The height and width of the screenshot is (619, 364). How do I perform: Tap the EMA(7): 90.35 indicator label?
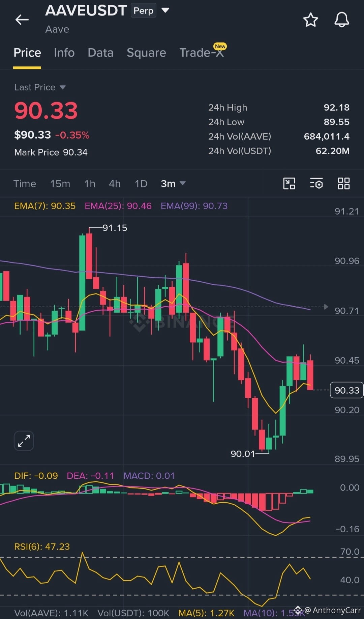45,206
